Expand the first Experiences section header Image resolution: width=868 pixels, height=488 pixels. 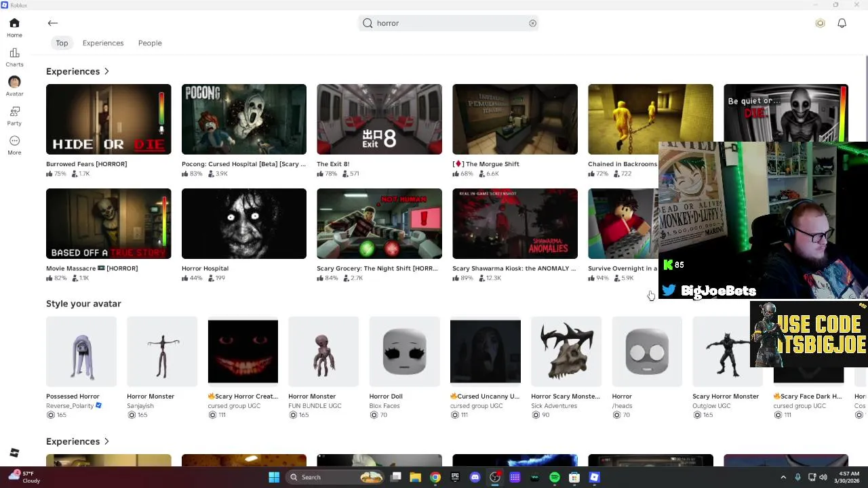(x=77, y=71)
